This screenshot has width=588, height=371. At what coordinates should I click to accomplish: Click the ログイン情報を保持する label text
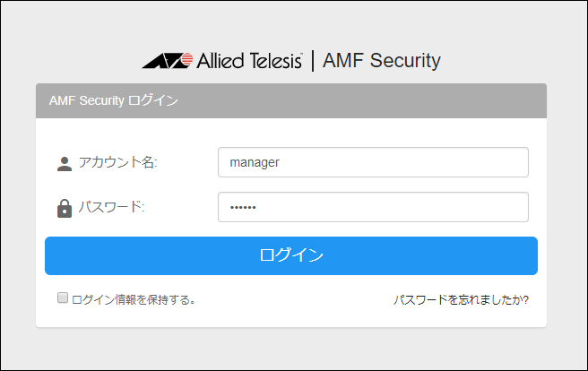point(134,299)
